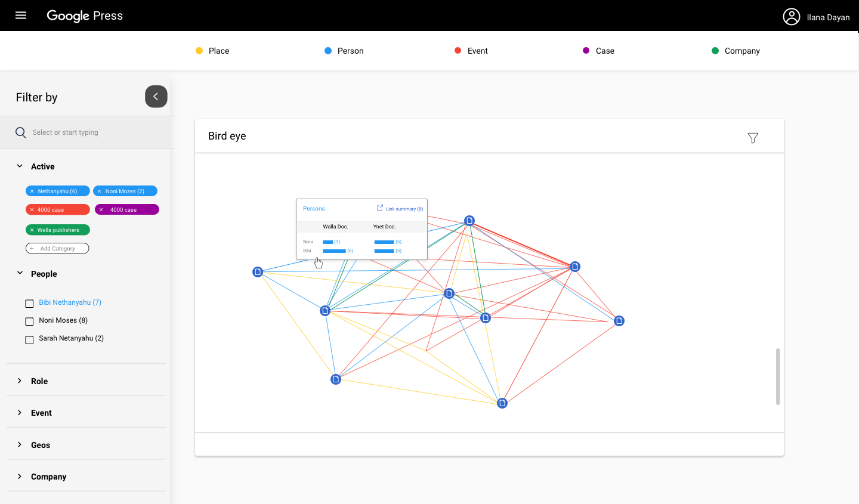Click the Person legend label

[x=351, y=51]
